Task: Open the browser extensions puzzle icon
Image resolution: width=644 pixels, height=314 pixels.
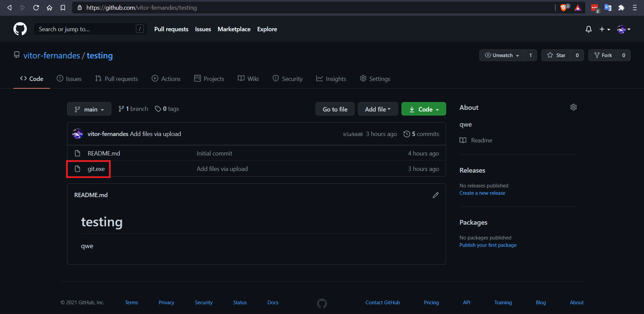Action: 621,8
